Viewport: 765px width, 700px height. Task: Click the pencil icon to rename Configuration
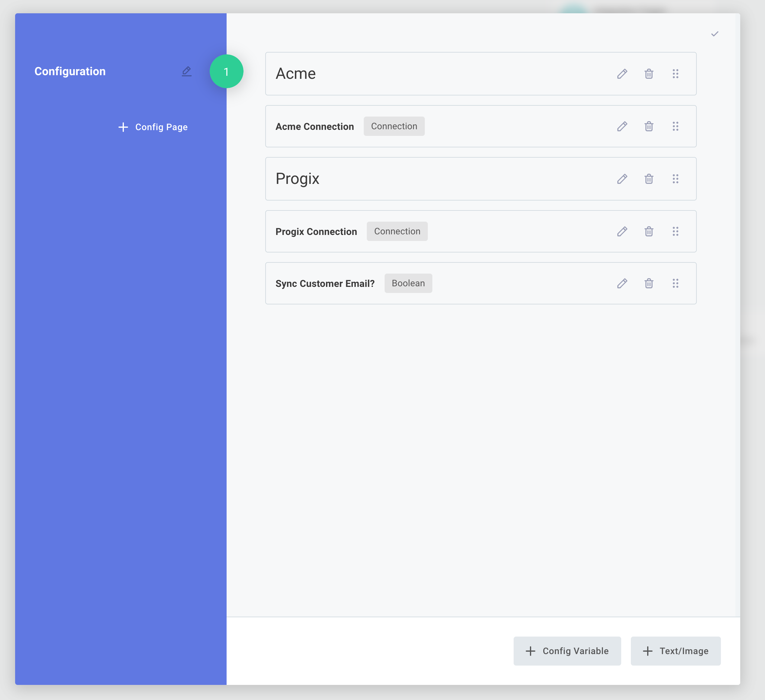coord(186,71)
